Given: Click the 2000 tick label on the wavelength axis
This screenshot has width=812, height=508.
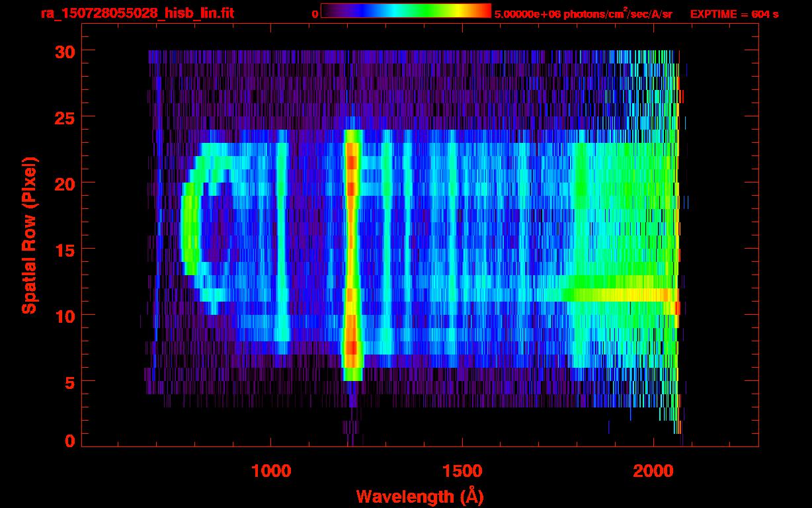Looking at the screenshot, I should click(x=653, y=470).
